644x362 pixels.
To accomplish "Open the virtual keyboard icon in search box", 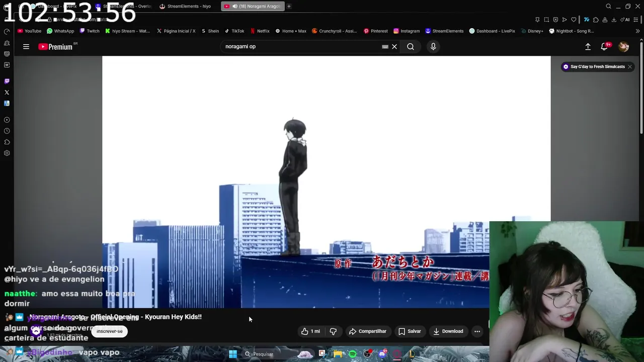I will point(385,47).
